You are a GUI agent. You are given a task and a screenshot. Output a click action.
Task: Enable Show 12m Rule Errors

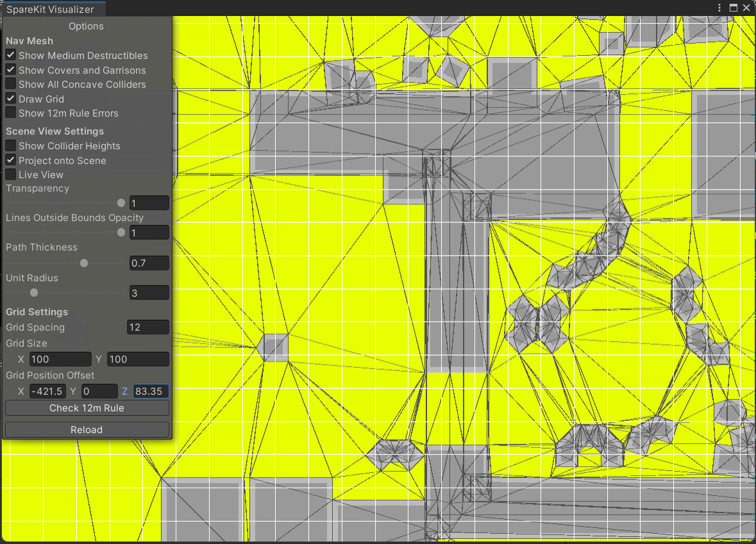(11, 113)
